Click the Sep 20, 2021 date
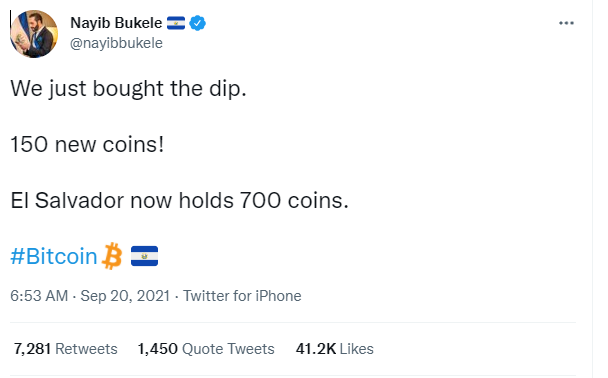Image resolution: width=608 pixels, height=378 pixels. [x=125, y=296]
